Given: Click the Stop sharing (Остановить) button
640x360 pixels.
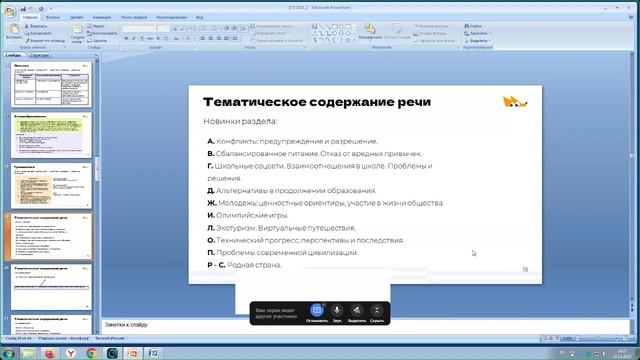Looking at the screenshot, I should click(x=317, y=313).
